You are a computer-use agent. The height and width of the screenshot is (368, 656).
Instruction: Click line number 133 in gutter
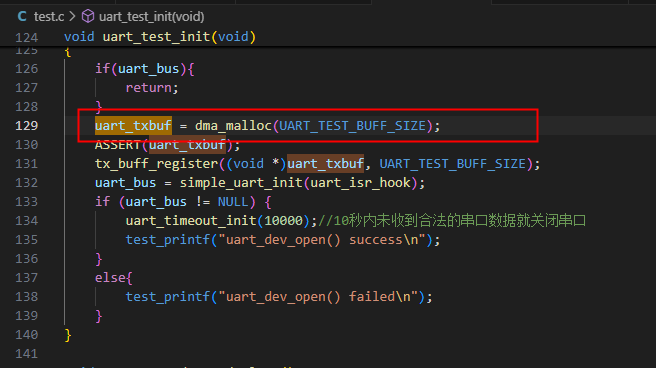27,202
